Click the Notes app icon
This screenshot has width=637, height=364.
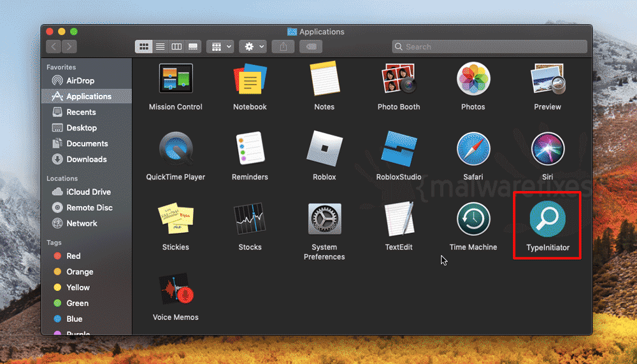pyautogui.click(x=324, y=78)
